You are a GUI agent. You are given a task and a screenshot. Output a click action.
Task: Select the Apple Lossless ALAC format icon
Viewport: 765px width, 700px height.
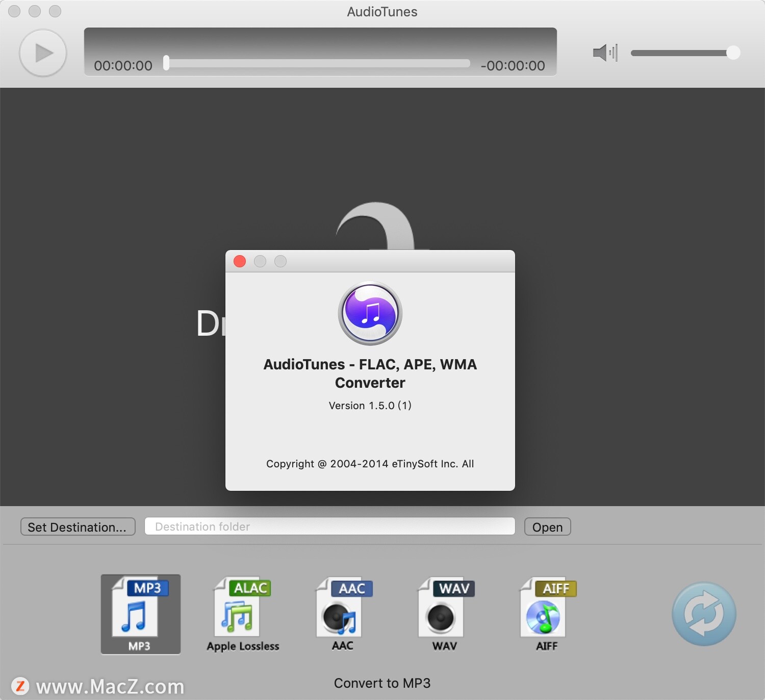tap(243, 614)
